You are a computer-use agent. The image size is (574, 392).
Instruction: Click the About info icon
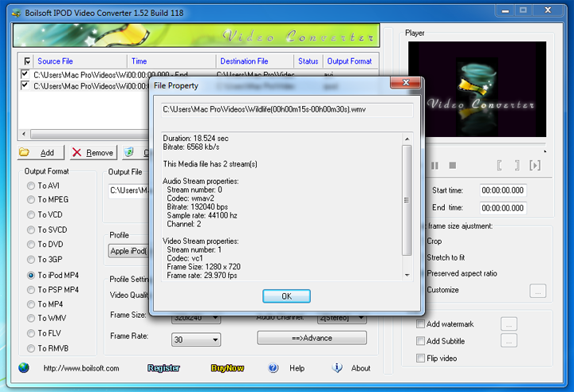click(x=337, y=367)
